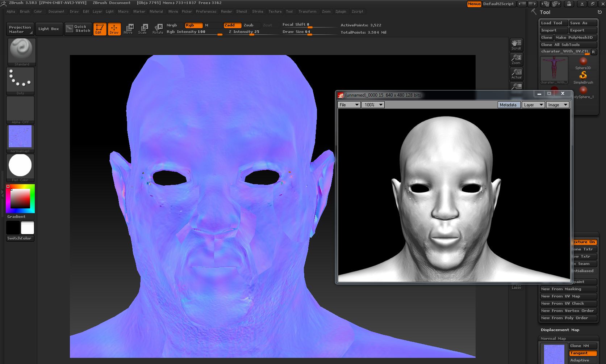Toggle the Menus button
The height and width of the screenshot is (364, 606).
click(x=474, y=4)
